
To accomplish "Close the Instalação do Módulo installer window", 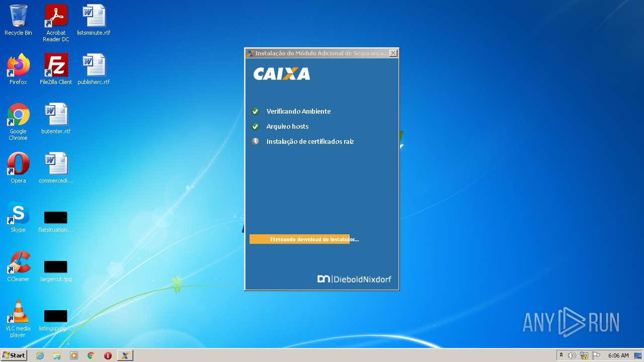I will coord(393,53).
